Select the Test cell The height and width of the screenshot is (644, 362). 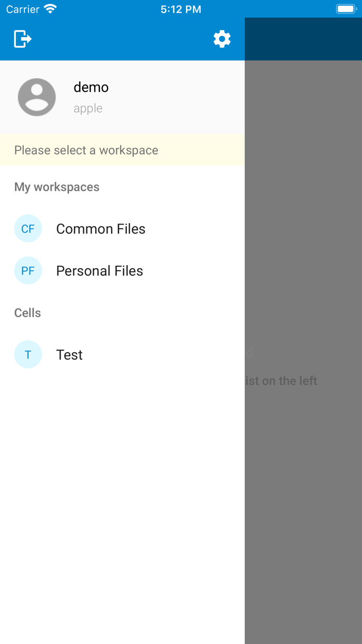pyautogui.click(x=69, y=354)
